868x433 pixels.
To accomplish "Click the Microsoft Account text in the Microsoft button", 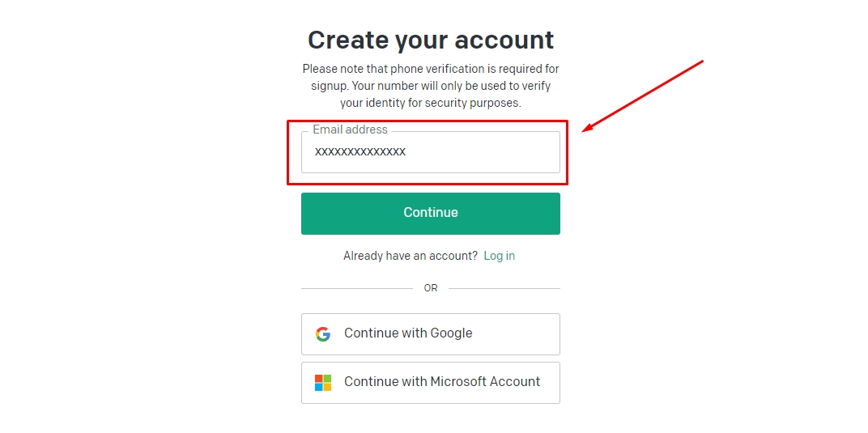I will (486, 381).
